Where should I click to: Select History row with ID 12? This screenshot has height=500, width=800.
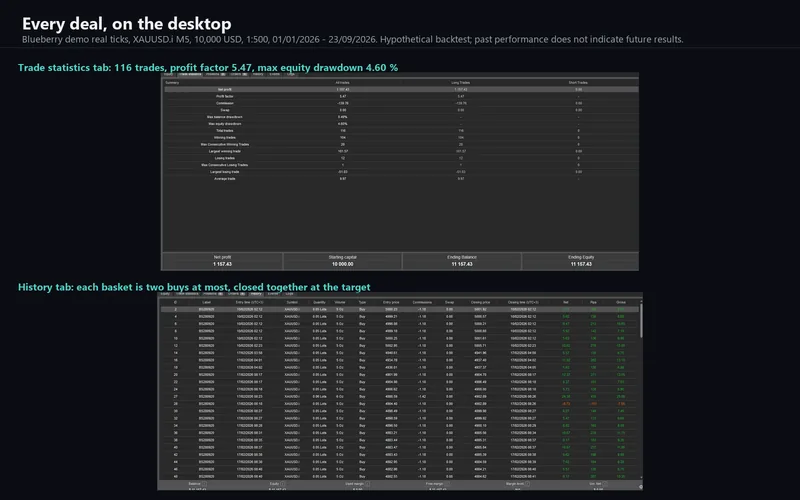(x=399, y=345)
